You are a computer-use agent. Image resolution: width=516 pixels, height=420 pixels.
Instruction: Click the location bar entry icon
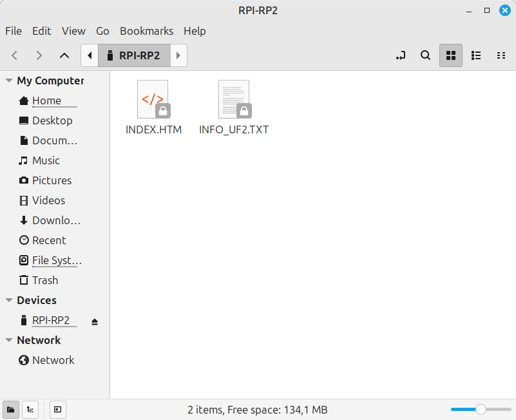pos(401,55)
